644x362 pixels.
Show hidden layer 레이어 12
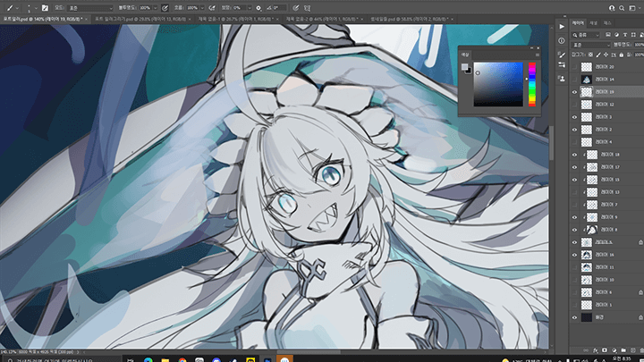tap(574, 105)
